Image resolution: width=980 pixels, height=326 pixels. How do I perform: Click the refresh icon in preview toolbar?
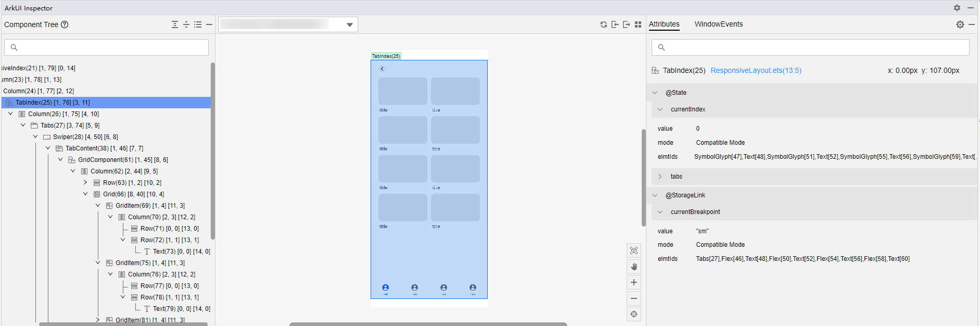coord(604,24)
